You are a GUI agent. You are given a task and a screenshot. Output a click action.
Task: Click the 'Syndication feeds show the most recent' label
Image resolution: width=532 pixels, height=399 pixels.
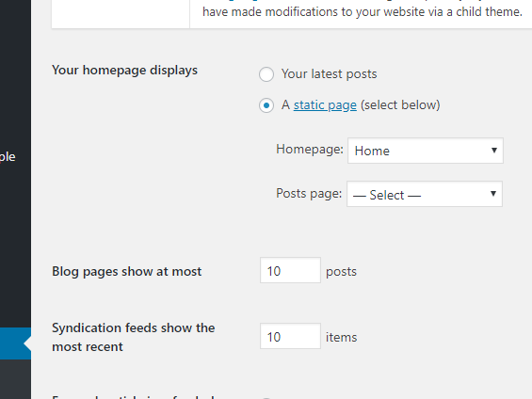coord(133,337)
